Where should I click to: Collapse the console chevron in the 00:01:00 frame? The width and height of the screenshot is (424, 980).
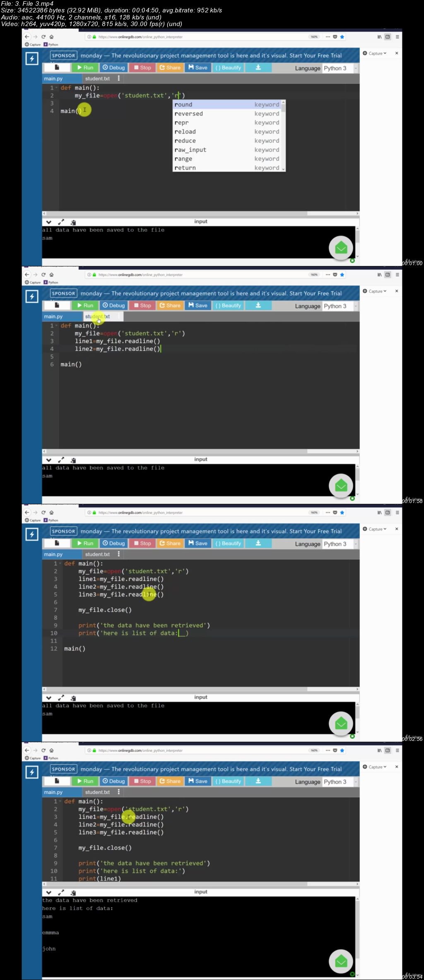point(49,223)
